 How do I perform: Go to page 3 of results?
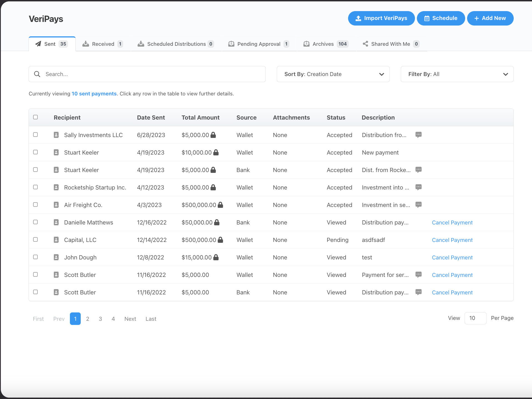coord(100,319)
